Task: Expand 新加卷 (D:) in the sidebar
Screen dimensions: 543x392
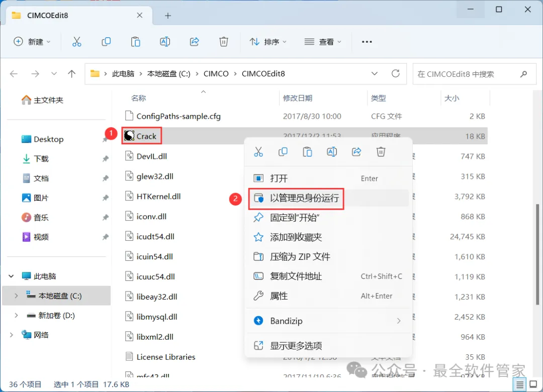Action: [16, 316]
